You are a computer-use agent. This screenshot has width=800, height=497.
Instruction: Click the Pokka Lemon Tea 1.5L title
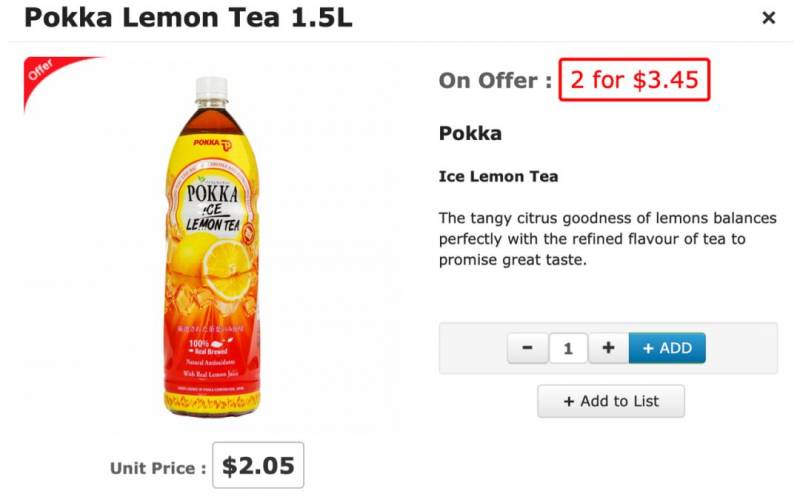point(188,18)
